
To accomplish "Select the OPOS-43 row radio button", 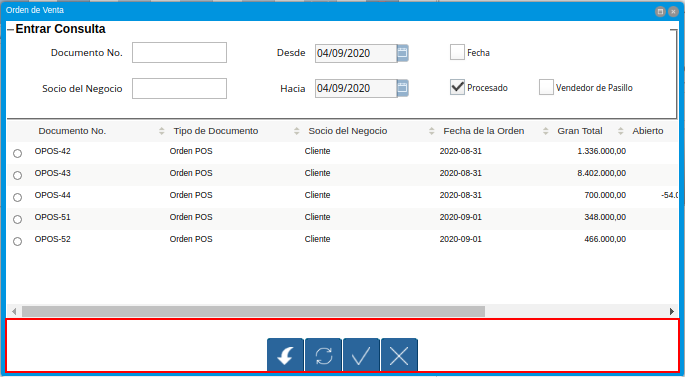I will [17, 175].
